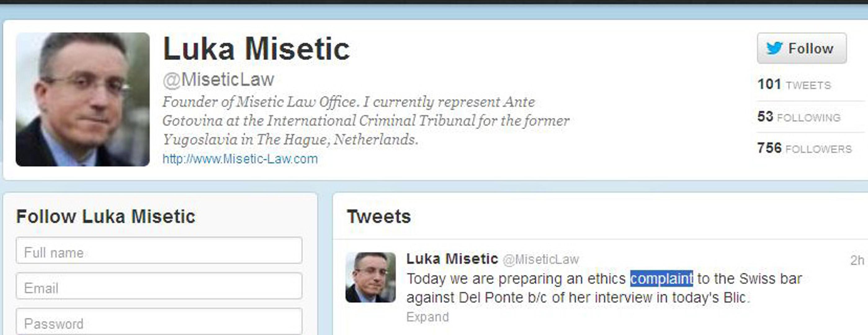Click the 2h tweet timestamp
The height and width of the screenshot is (335, 868).
[x=857, y=260]
